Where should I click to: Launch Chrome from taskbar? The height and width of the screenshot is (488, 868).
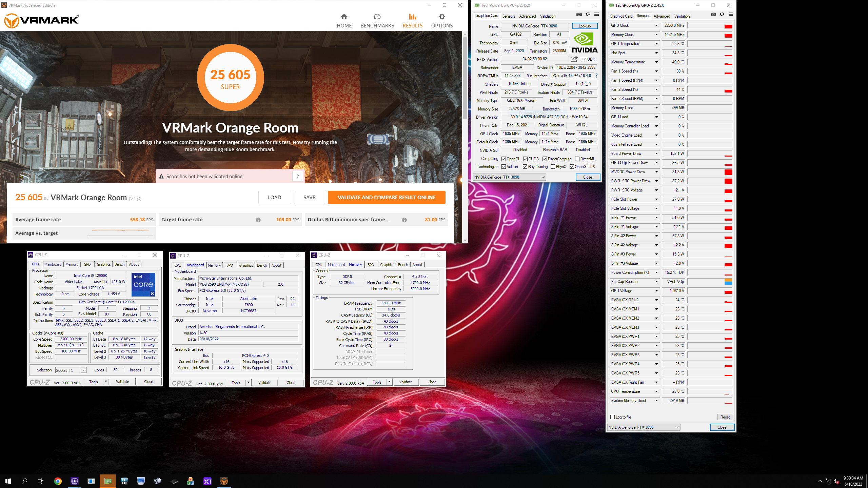click(58, 481)
